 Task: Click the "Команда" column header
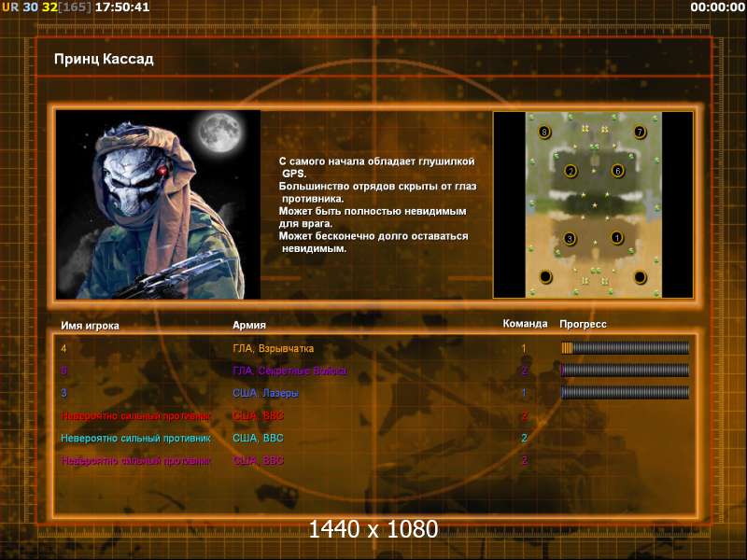(x=525, y=324)
